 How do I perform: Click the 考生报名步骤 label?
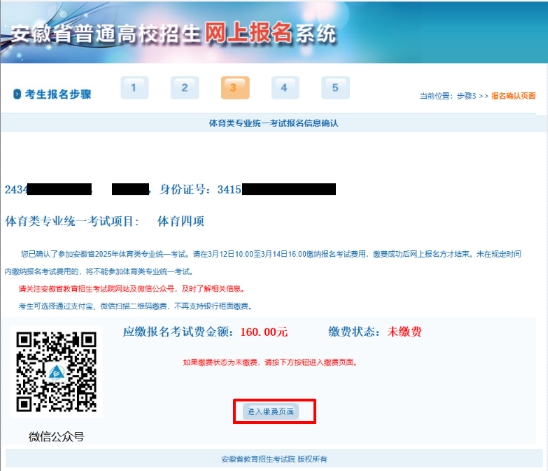[58, 94]
